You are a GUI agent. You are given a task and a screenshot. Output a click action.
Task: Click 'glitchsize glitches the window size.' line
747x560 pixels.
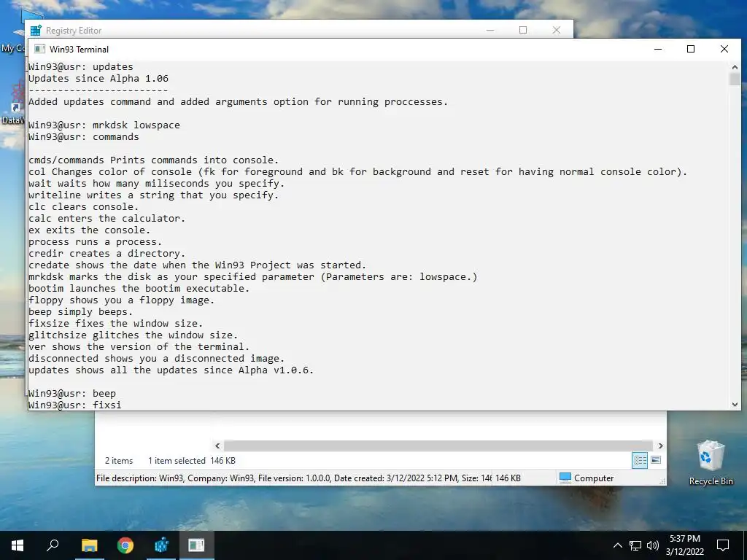pos(133,335)
